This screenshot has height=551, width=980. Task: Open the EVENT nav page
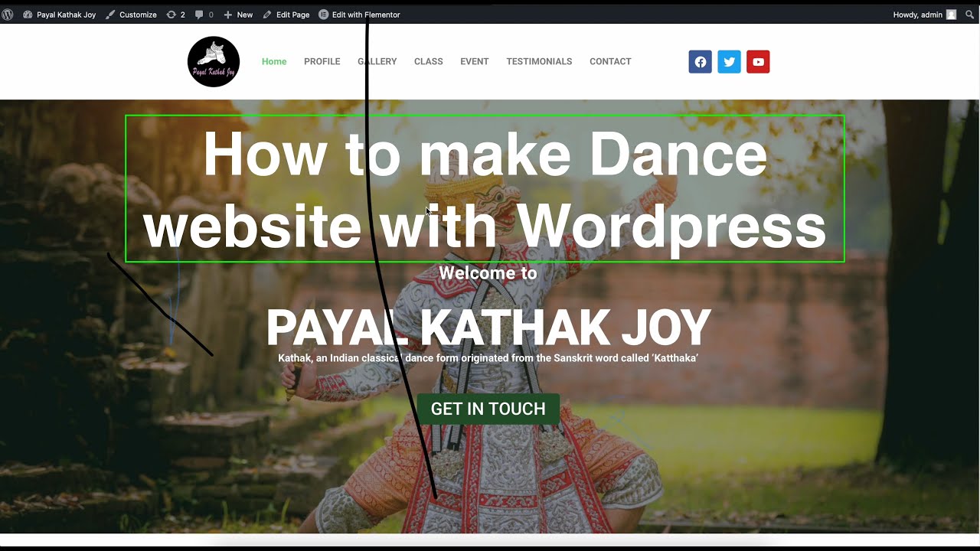pos(475,61)
